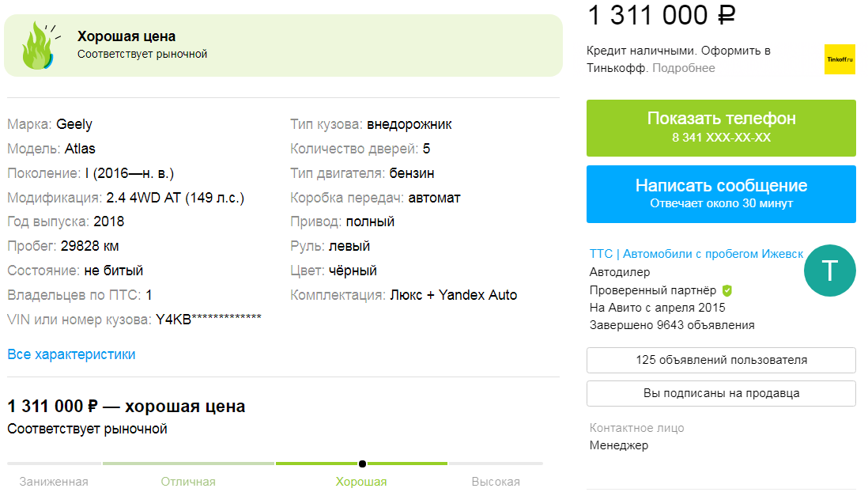868x492 pixels.
Task: Write a message to the seller
Action: click(721, 194)
